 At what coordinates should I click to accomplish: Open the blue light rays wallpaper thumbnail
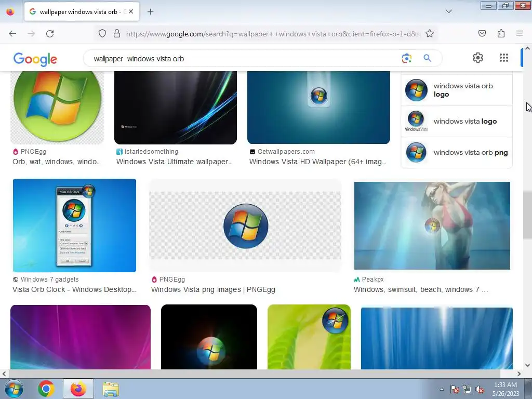[436, 338]
